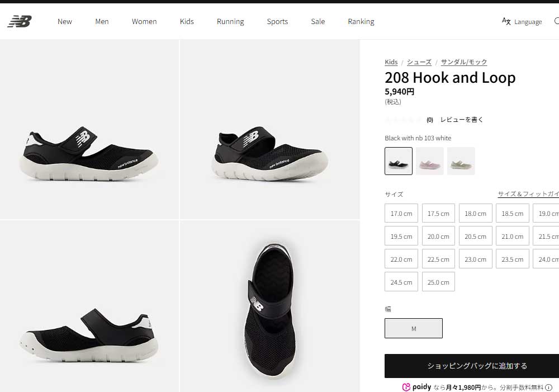This screenshot has height=392, width=559.
Task: Open the Sale menu
Action: 318,21
